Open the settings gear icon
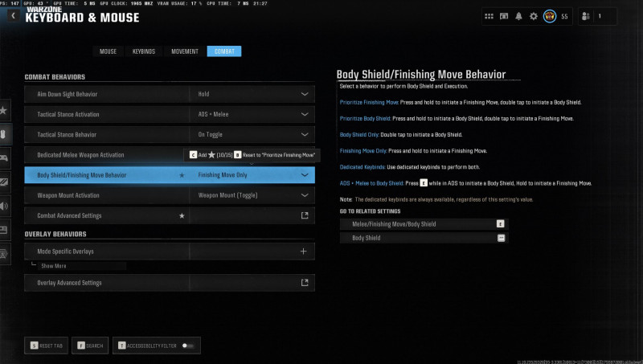The height and width of the screenshot is (364, 643). point(533,16)
